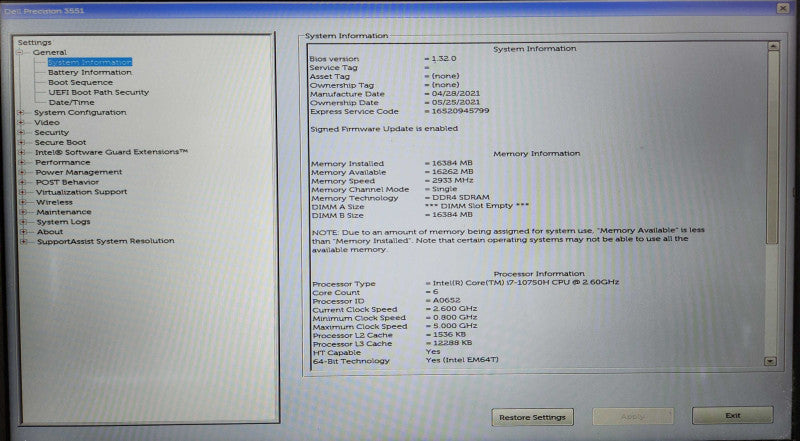The width and height of the screenshot is (800, 441).
Task: Click the Minimum Clock Speed 0.800 GHz
Action: click(x=455, y=317)
